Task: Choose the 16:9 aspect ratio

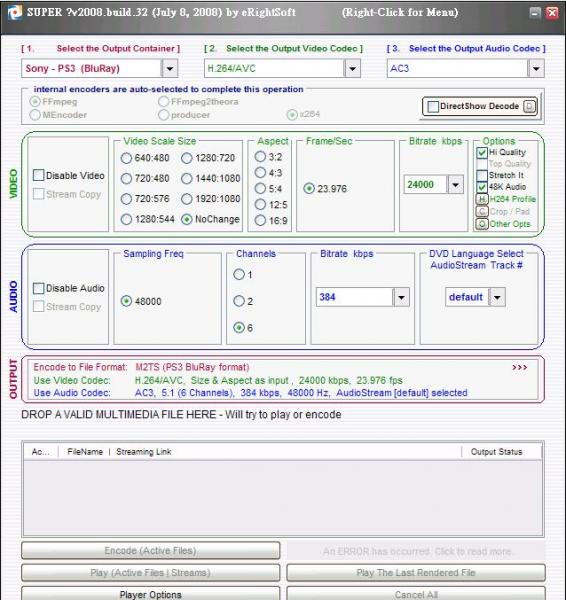Action: [260, 220]
